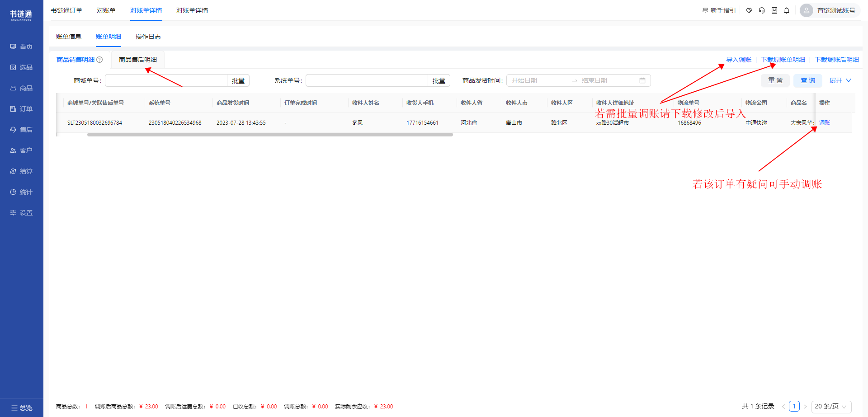The height and width of the screenshot is (417, 868).
Task: Click system number 230518040226534968
Action: 175,122
